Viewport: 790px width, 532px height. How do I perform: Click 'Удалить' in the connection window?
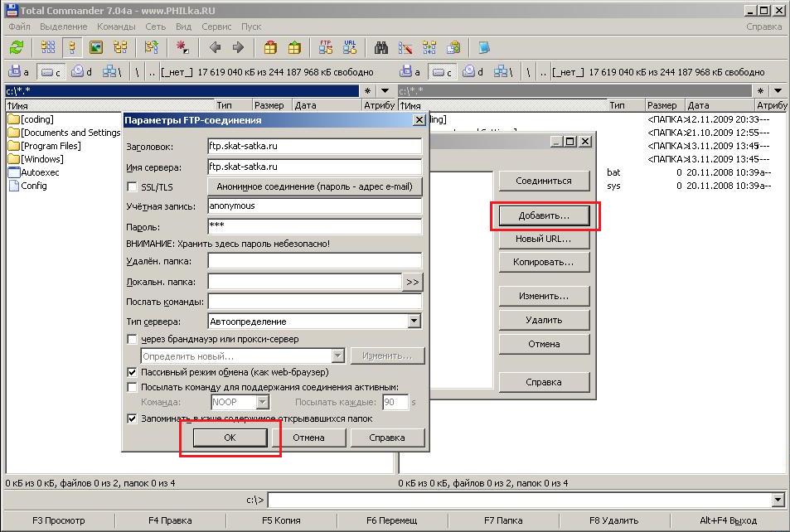pos(544,320)
